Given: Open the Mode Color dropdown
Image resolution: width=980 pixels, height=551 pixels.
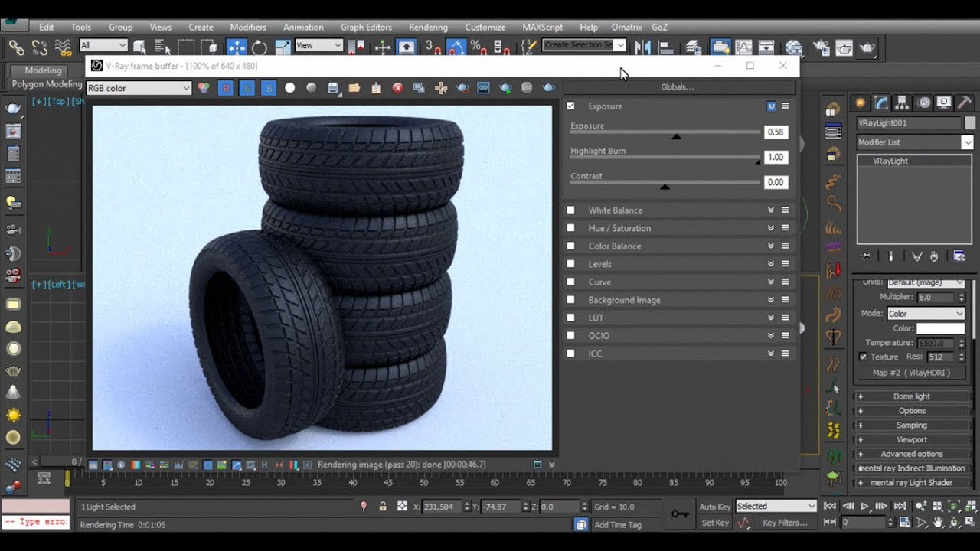Looking at the screenshot, I should pos(926,314).
